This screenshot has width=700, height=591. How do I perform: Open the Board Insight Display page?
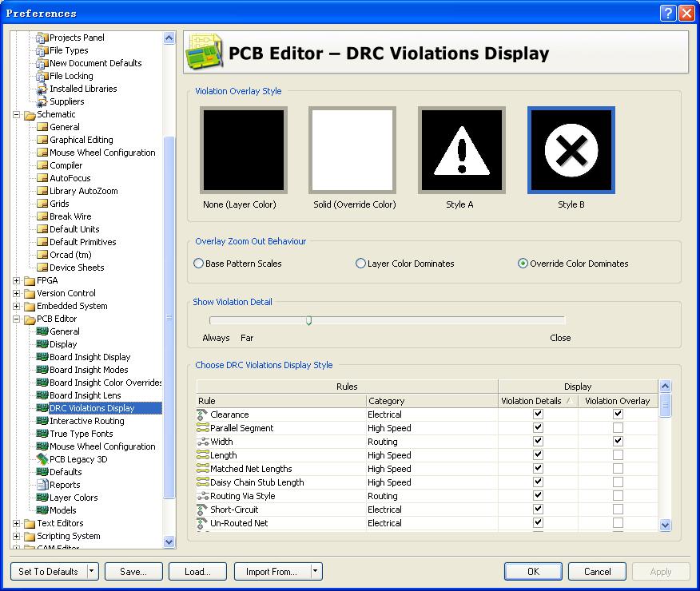90,357
